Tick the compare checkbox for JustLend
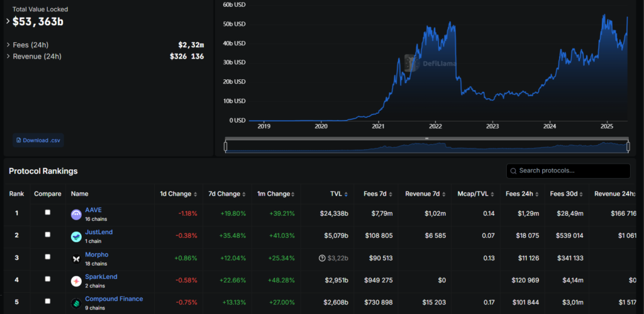Image resolution: width=644 pixels, height=314 pixels. [48, 235]
